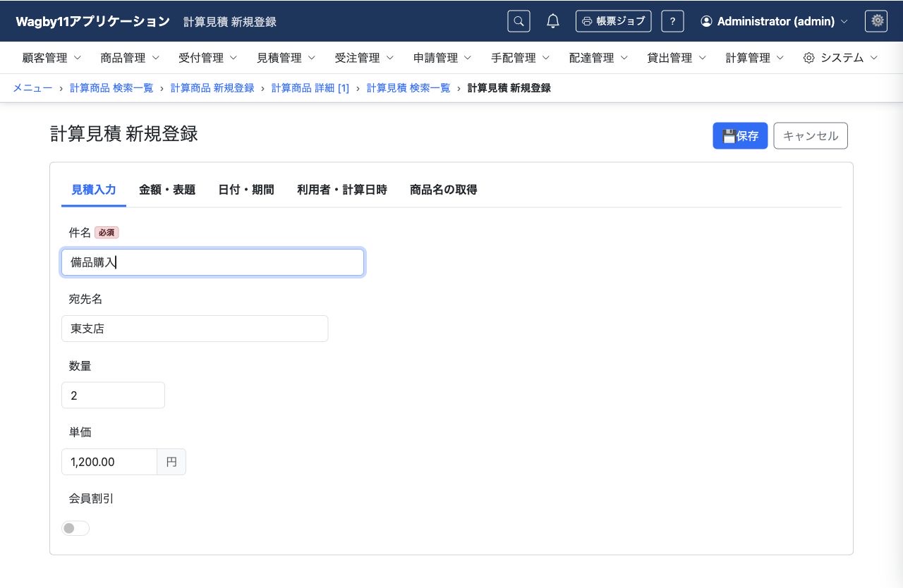This screenshot has height=588, width=903.
Task: Switch to the 商品名の取得 tab
Action: point(444,190)
